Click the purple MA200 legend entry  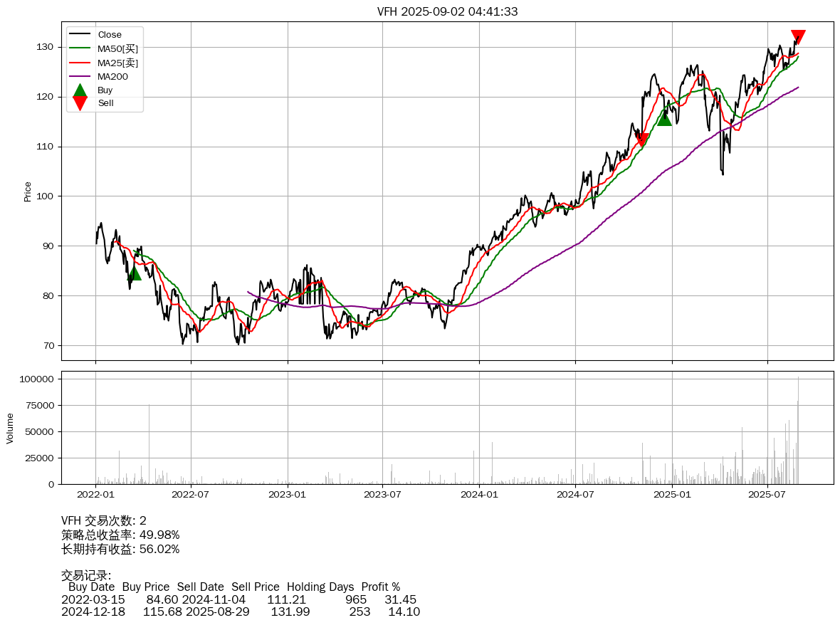coord(114,76)
